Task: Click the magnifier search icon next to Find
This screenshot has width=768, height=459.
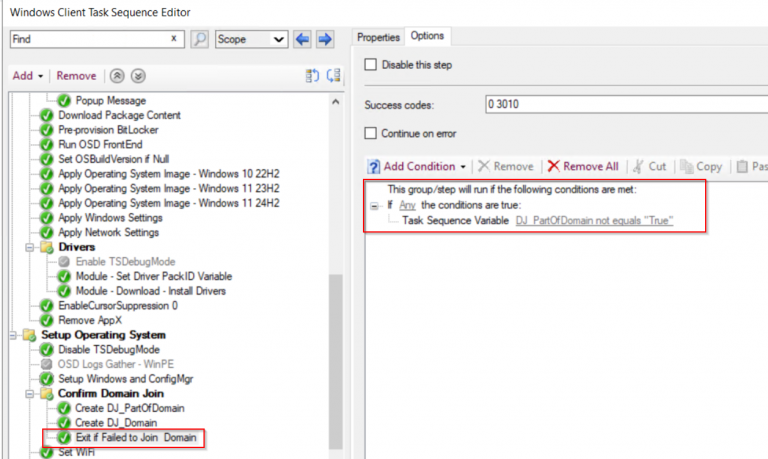Action: (199, 39)
